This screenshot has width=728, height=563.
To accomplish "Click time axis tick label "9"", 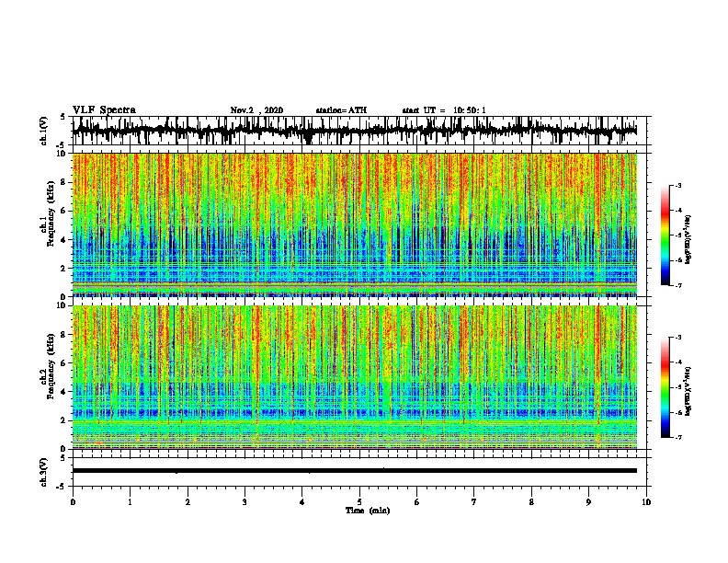I will 588,502.
